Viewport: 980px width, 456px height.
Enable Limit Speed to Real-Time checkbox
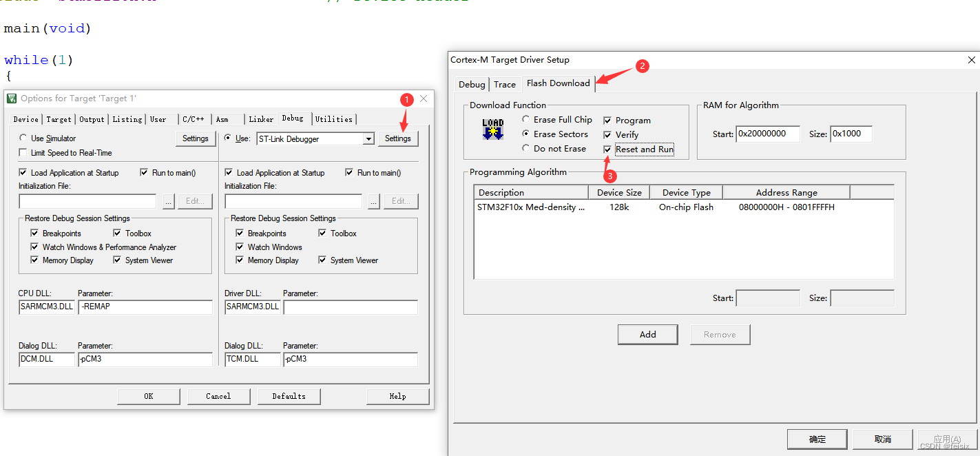click(x=23, y=153)
